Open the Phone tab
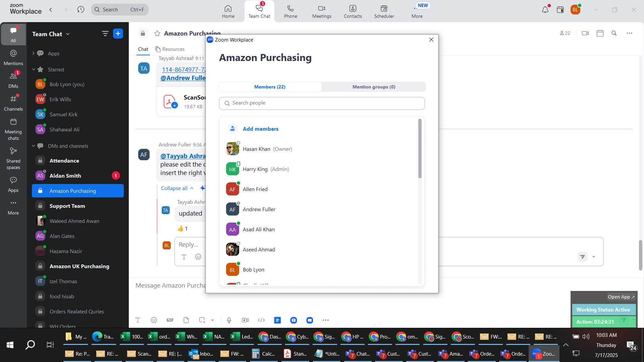This screenshot has height=362, width=644. click(x=290, y=11)
